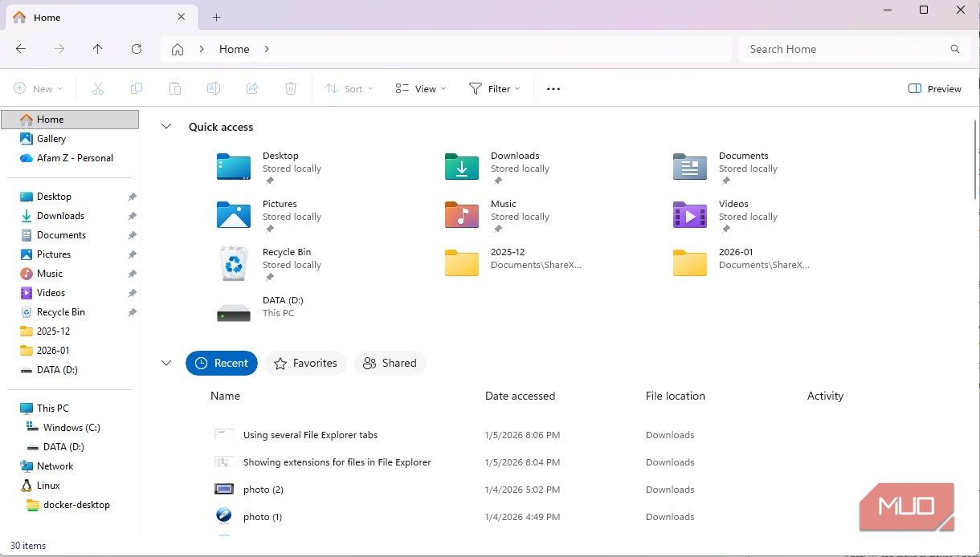Open Pictures folder icon in Quick access

click(234, 215)
